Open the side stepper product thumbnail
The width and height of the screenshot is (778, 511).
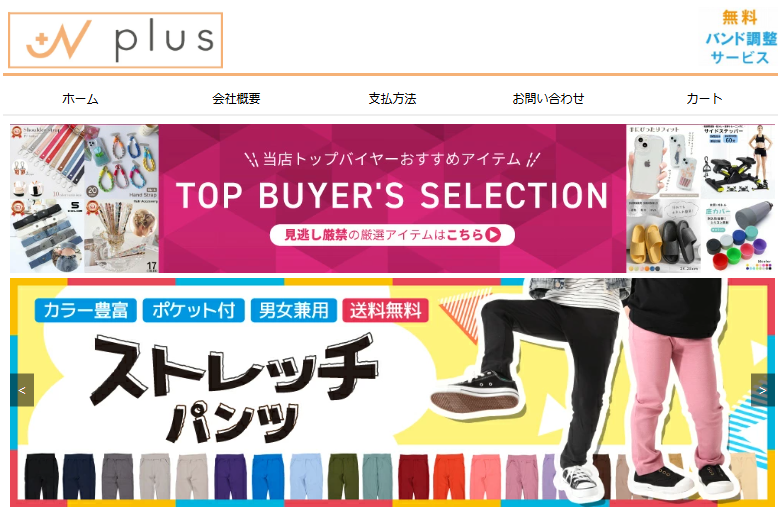coord(738,162)
